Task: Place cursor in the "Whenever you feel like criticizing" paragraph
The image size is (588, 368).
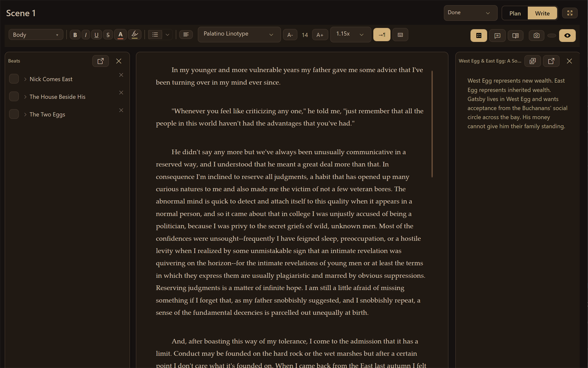Action: tap(289, 117)
